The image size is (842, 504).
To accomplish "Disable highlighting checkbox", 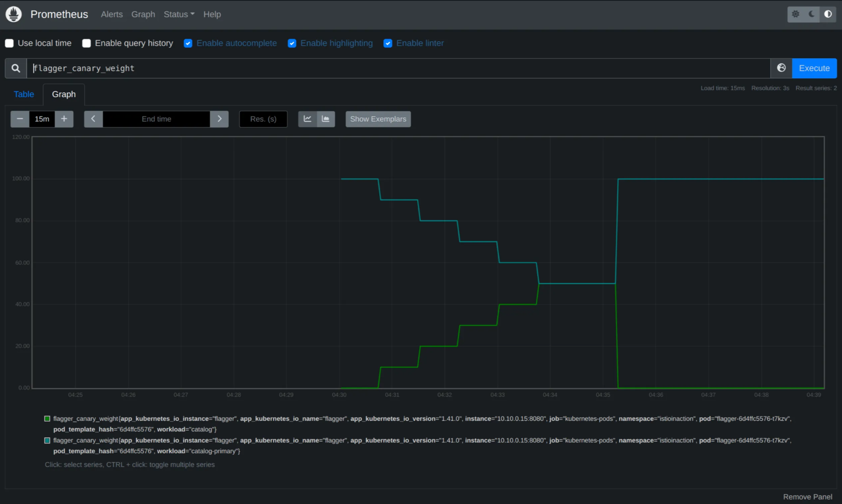I will [x=292, y=43].
